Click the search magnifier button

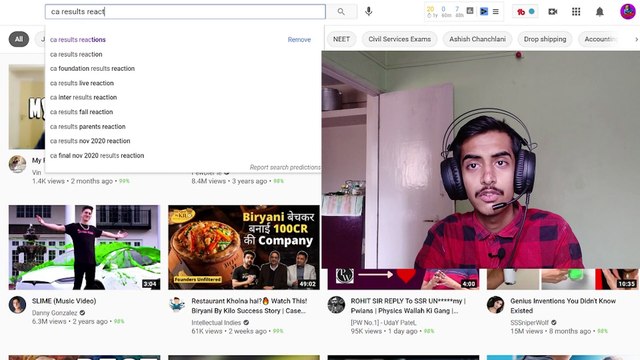[x=341, y=12]
